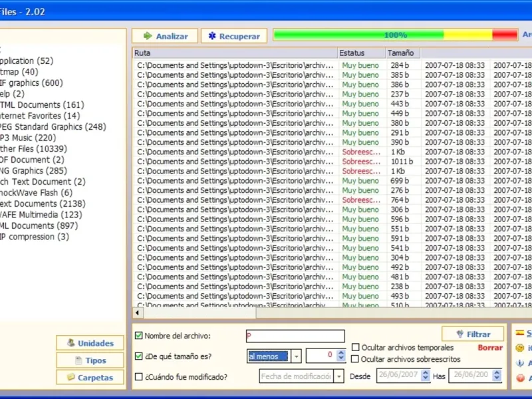Click the yellow smiley face icon
The height and width of the screenshot is (399, 532).
pyautogui.click(x=520, y=348)
